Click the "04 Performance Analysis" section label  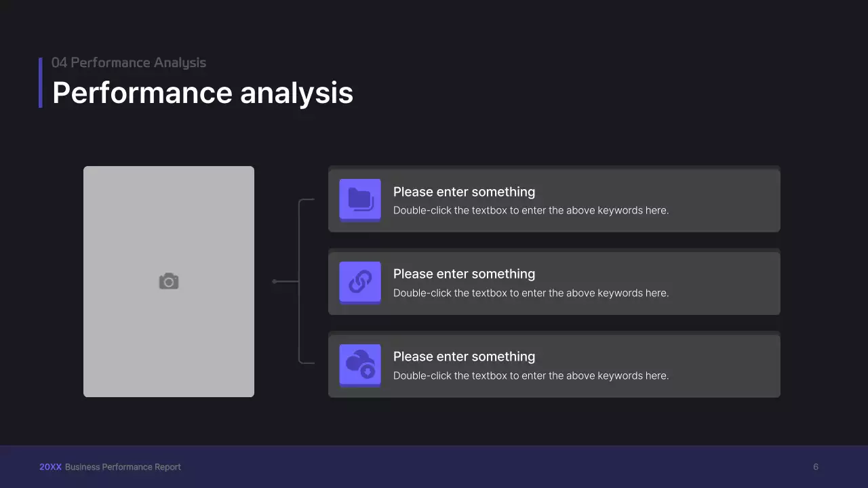[129, 62]
